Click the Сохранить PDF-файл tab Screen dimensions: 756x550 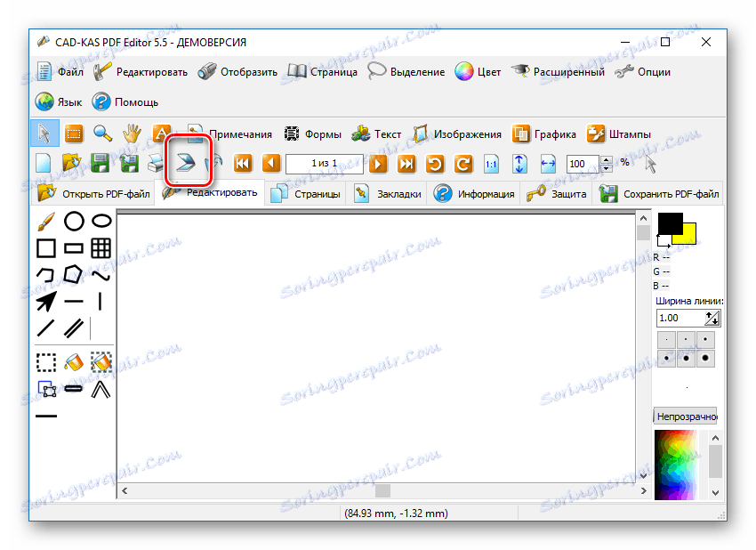[x=659, y=194]
